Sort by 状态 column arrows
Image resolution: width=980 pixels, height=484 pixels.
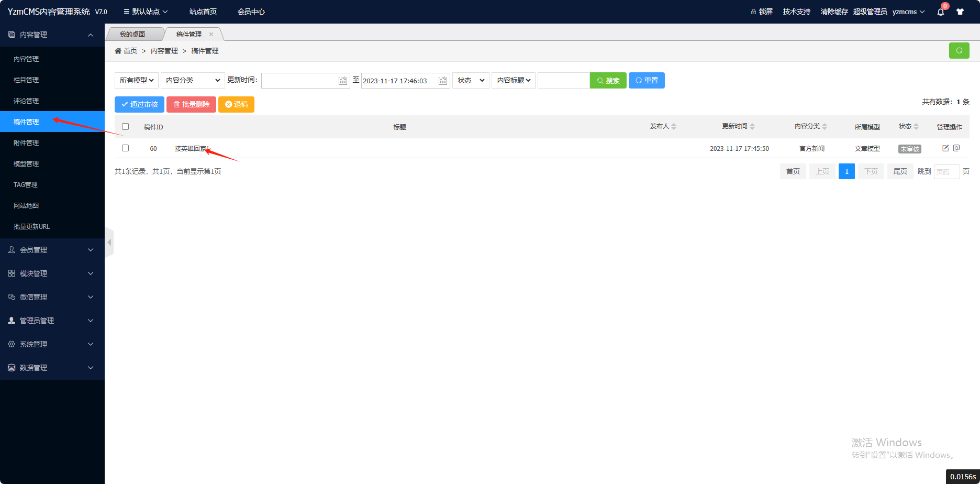pyautogui.click(x=916, y=126)
